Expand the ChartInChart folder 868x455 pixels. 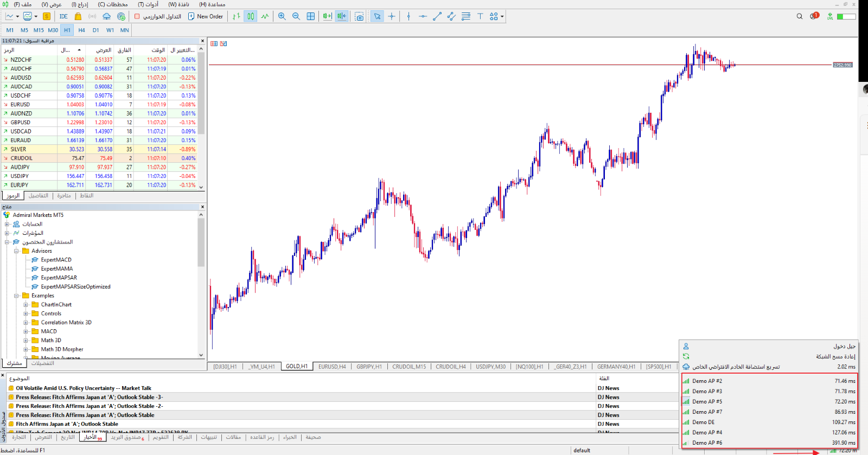tap(25, 305)
